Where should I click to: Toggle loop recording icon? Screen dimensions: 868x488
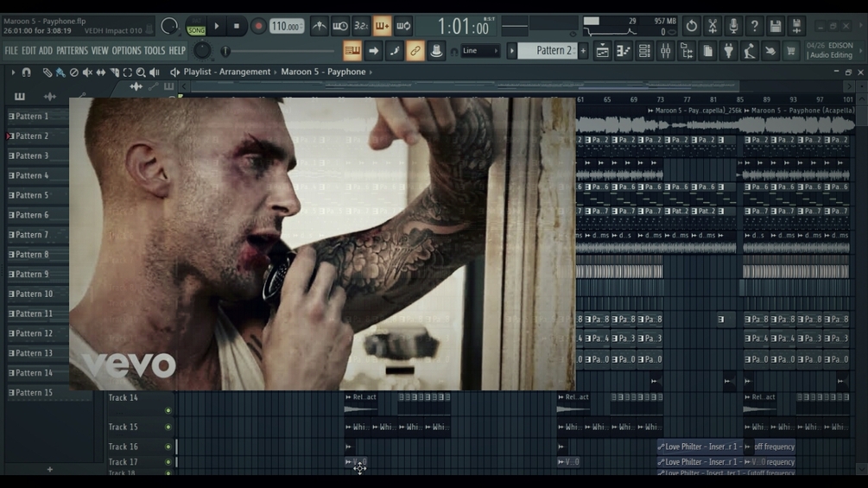403,26
